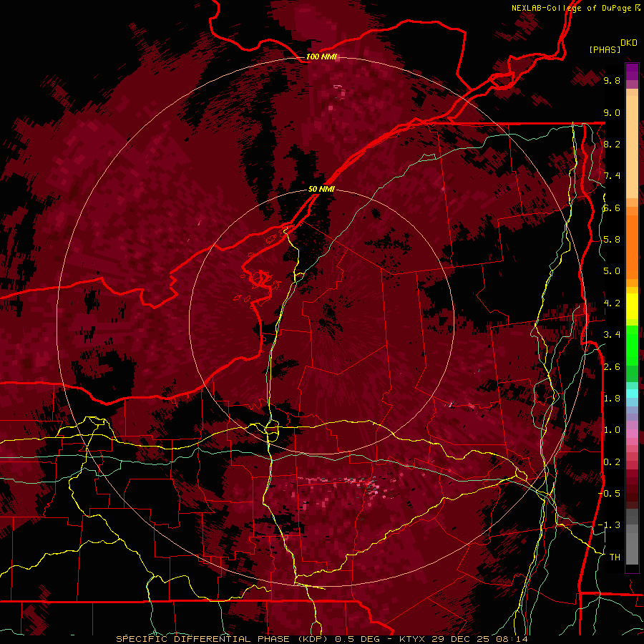Select the 4.2 legend value

[x=612, y=303]
